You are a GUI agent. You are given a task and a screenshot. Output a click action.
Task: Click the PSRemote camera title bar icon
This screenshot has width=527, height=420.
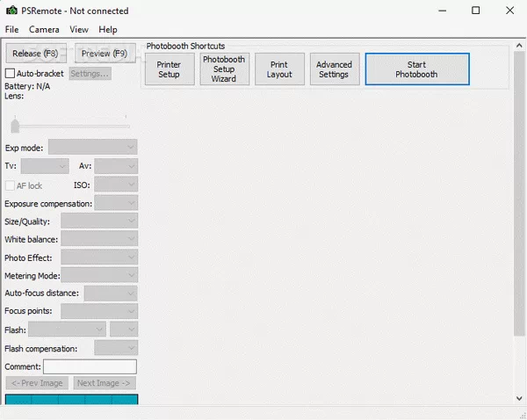[11, 11]
